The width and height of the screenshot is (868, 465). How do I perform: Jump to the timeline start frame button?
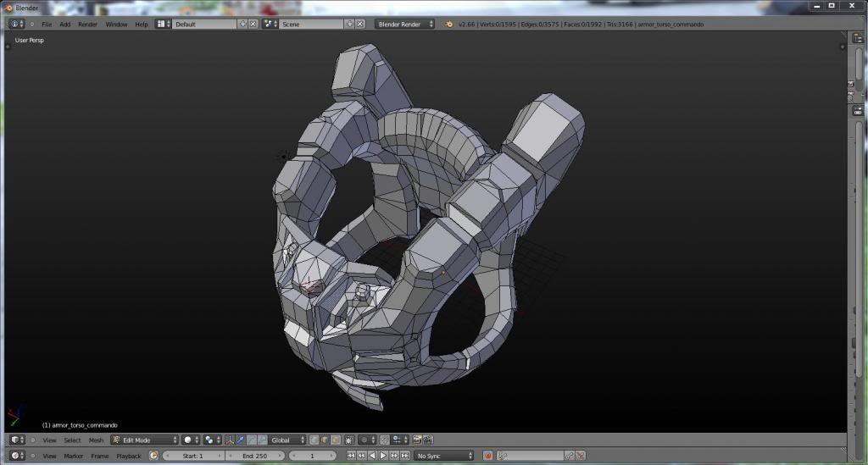[351, 456]
